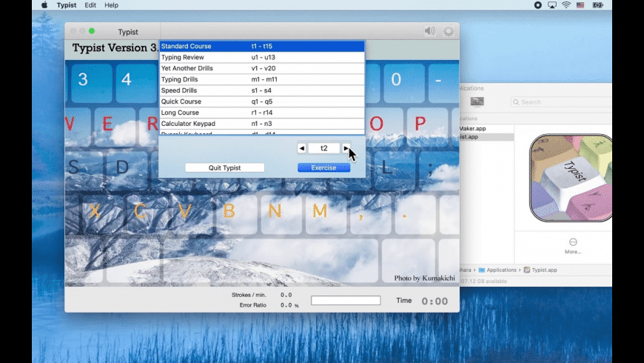644x363 pixels.
Task: Click the Quit Typist button
Action: (x=225, y=167)
